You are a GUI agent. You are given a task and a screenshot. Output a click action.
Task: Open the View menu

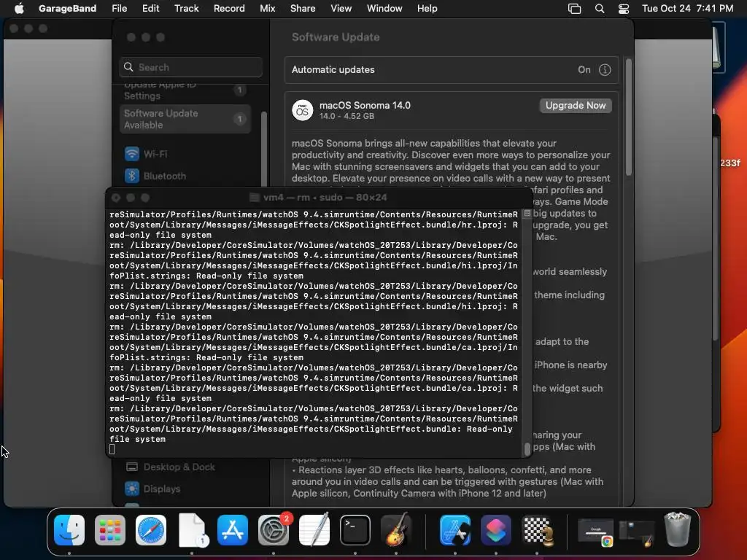[x=341, y=8]
